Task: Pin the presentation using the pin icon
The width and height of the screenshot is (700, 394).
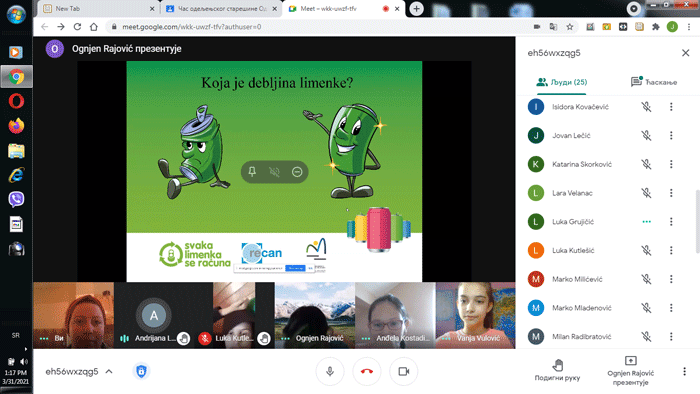Action: pos(252,172)
